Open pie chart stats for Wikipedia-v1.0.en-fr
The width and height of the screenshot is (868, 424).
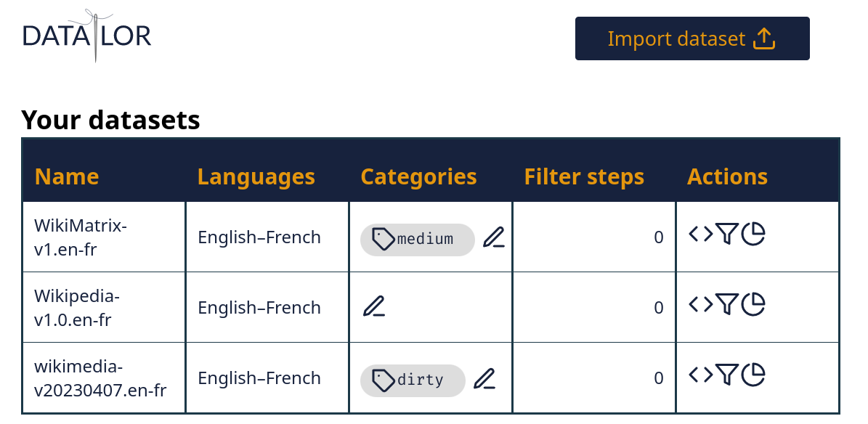pyautogui.click(x=753, y=304)
